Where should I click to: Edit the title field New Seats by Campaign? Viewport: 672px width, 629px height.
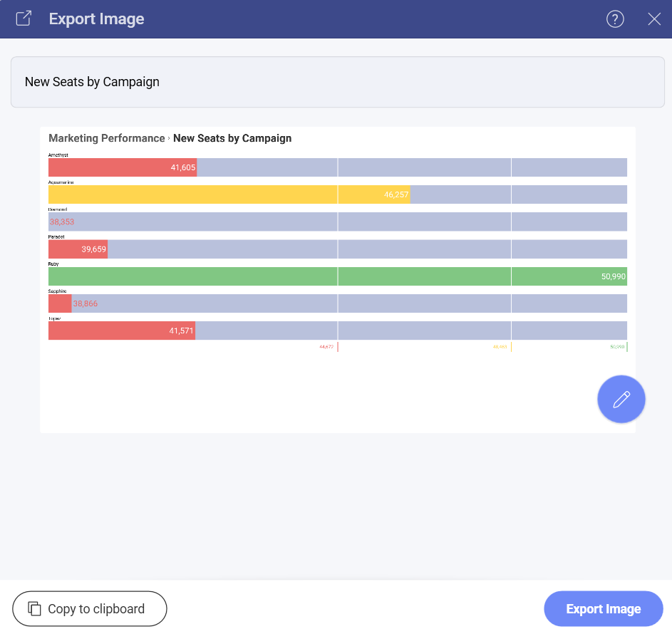pos(337,82)
